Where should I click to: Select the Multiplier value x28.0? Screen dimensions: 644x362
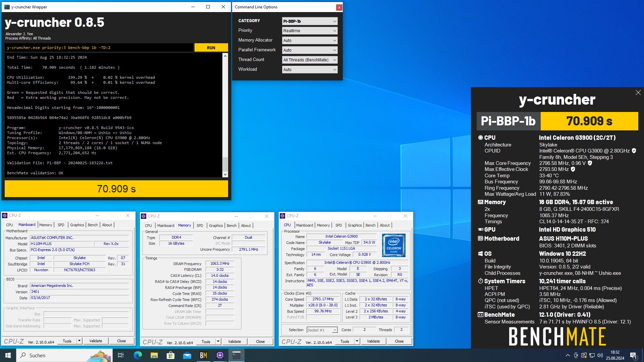(323, 305)
